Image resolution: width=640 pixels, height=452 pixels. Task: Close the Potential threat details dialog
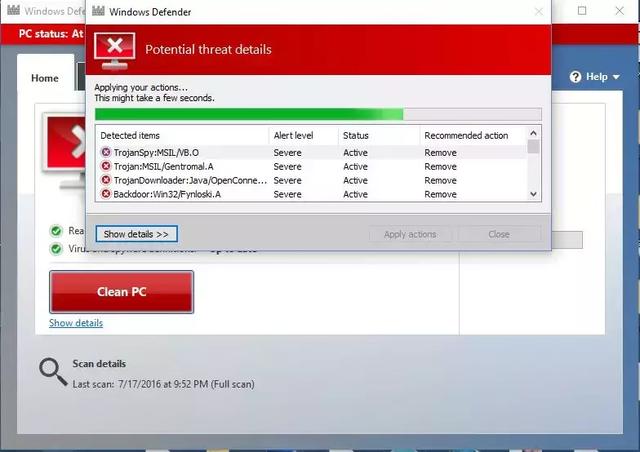tap(540, 12)
